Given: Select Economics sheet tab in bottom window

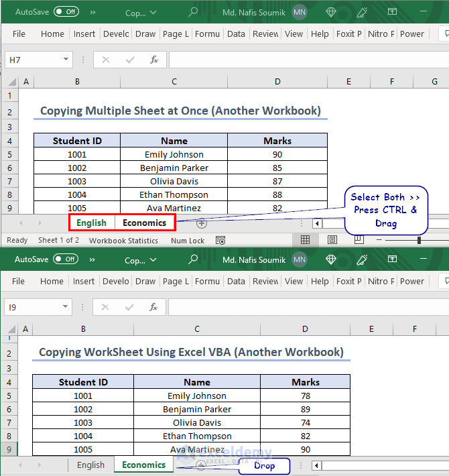Looking at the screenshot, I should [144, 465].
